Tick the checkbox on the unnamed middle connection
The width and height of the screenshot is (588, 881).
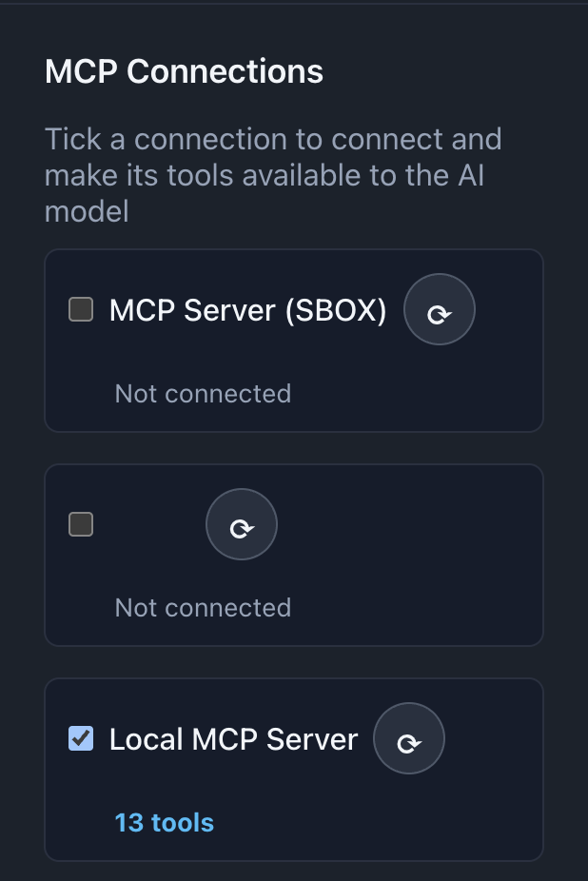(80, 524)
